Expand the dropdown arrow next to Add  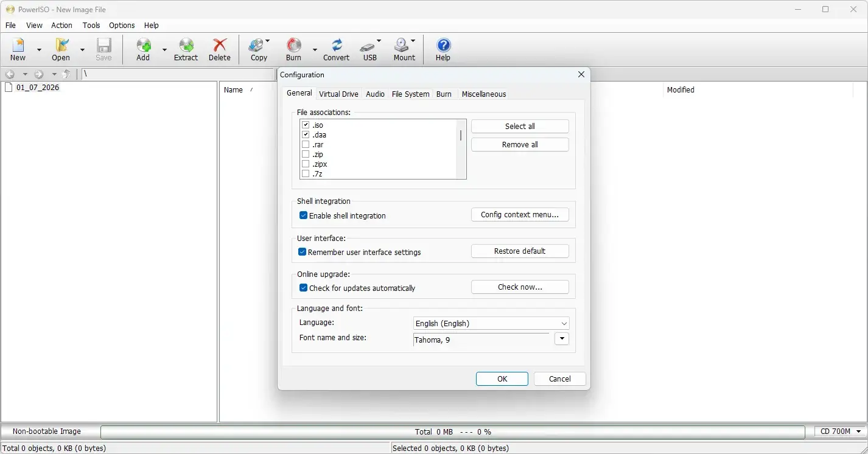164,49
